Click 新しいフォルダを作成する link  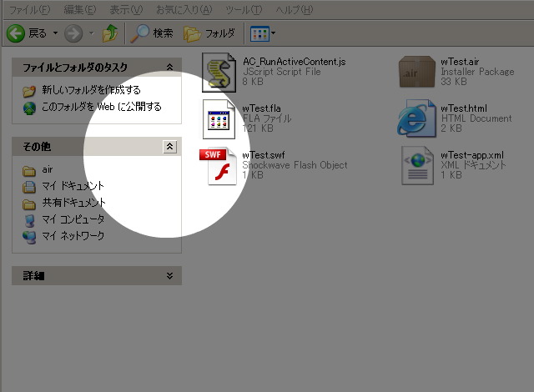click(x=91, y=90)
